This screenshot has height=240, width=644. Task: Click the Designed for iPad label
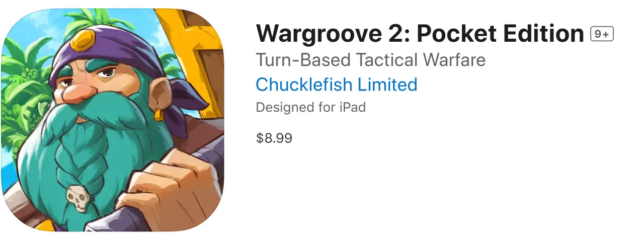point(310,107)
